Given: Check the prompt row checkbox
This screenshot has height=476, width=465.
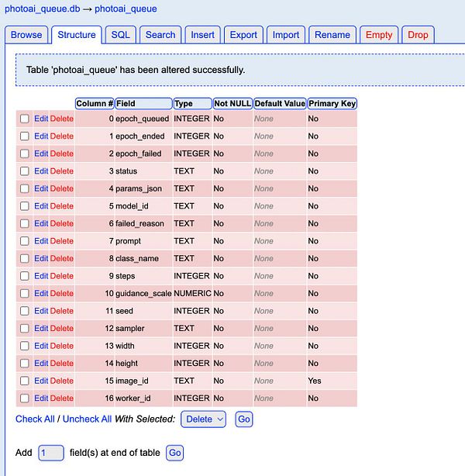Looking at the screenshot, I should pyautogui.click(x=25, y=241).
